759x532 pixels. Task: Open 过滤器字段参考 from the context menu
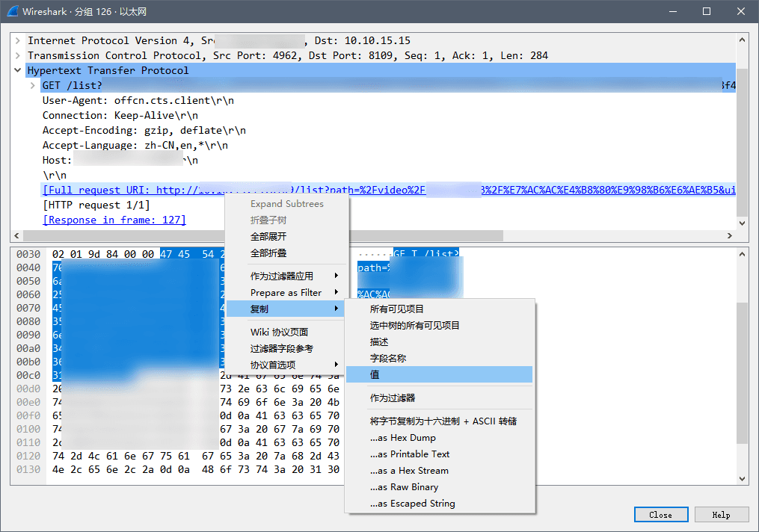[286, 349]
